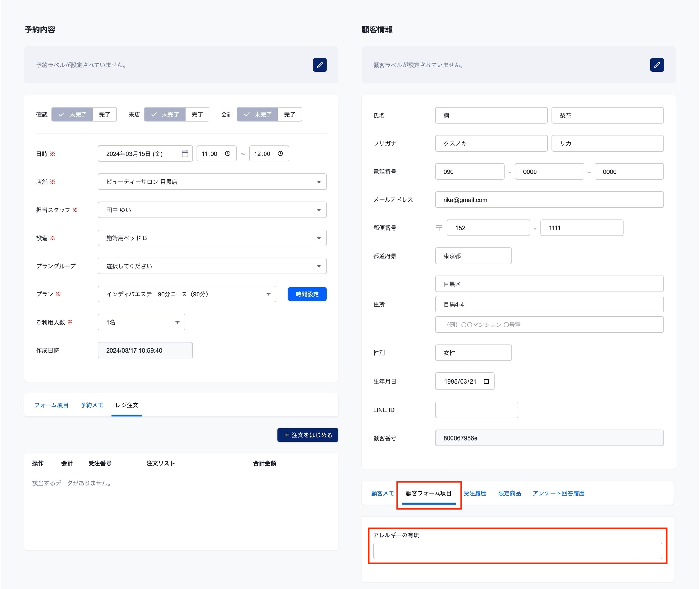This screenshot has height=589, width=700.
Task: Set 確認 status to 完了
Action: tap(105, 114)
